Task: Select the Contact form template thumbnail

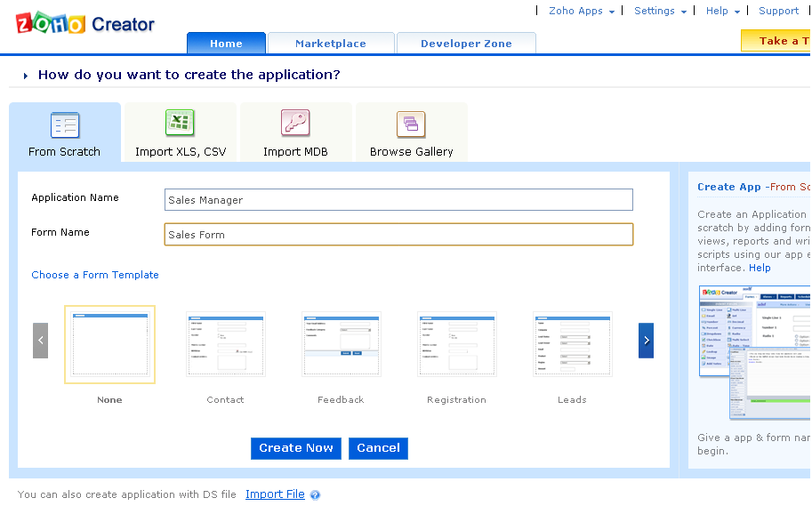Action: point(225,344)
